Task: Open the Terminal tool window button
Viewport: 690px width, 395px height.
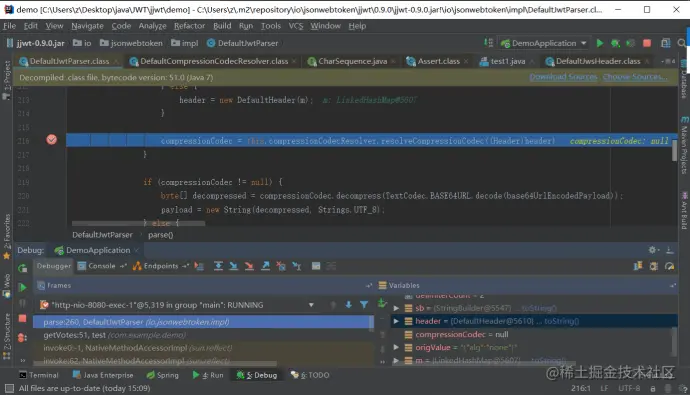Action: (x=39, y=375)
